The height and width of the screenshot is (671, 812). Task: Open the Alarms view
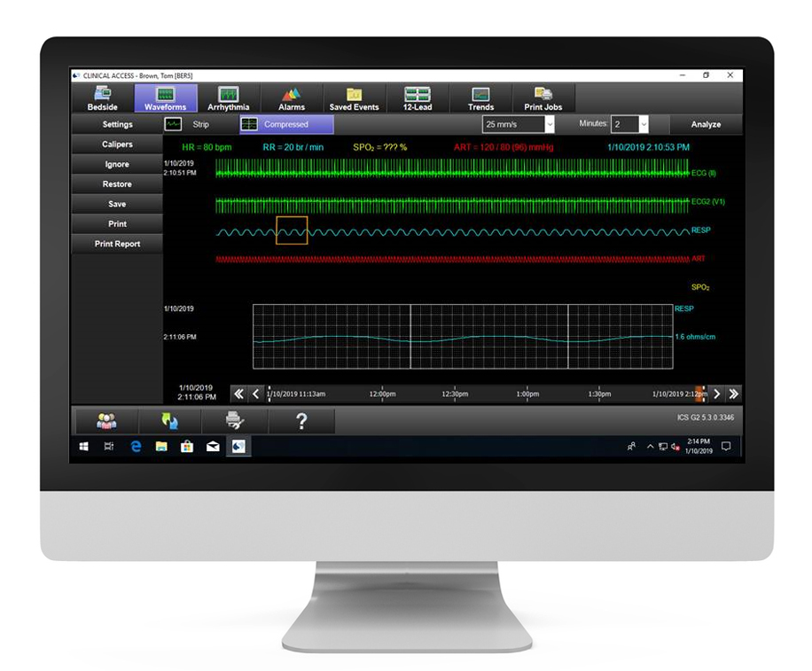click(292, 98)
